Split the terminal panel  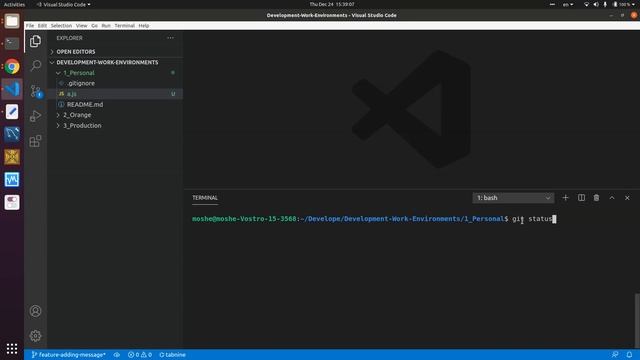[x=581, y=198]
